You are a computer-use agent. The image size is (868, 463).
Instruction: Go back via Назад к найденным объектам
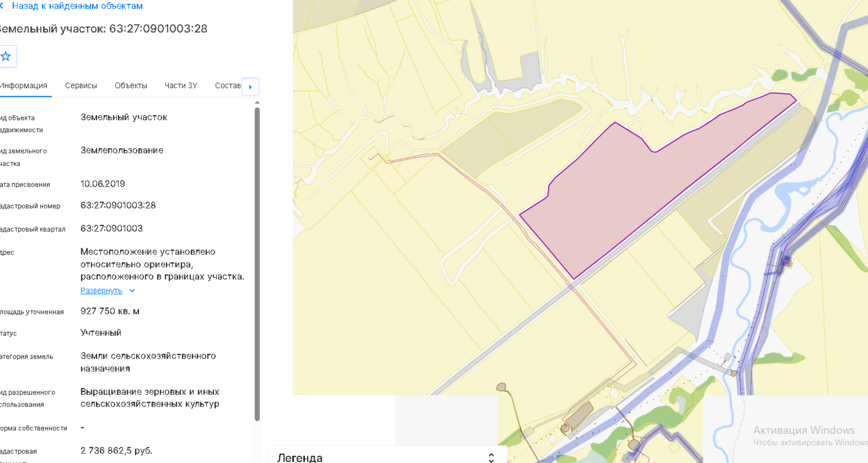pyautogui.click(x=77, y=6)
